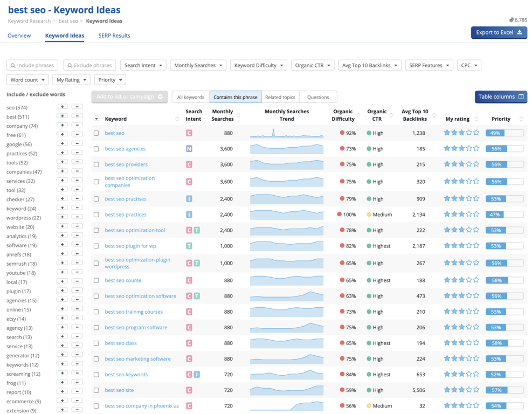The height and width of the screenshot is (414, 532).
Task: Switch to the Overview tab
Action: (19, 36)
